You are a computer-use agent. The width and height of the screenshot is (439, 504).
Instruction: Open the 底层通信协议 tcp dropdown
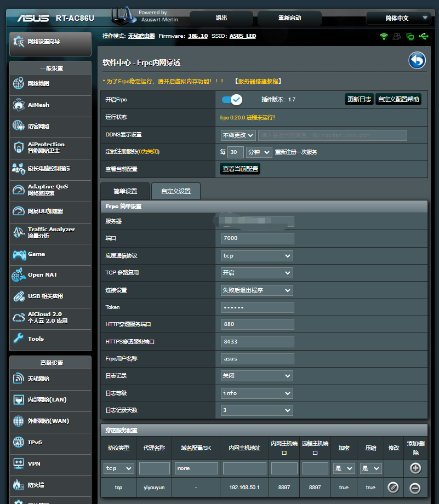click(x=256, y=256)
